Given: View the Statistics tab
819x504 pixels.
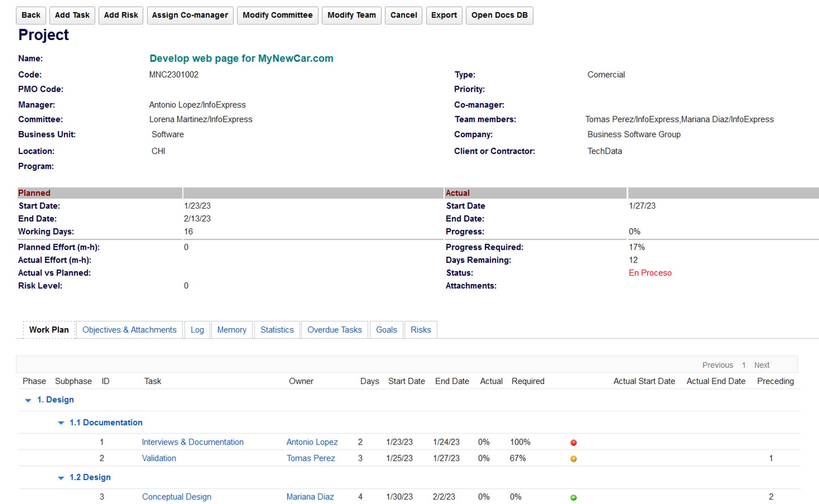Looking at the screenshot, I should [x=277, y=330].
